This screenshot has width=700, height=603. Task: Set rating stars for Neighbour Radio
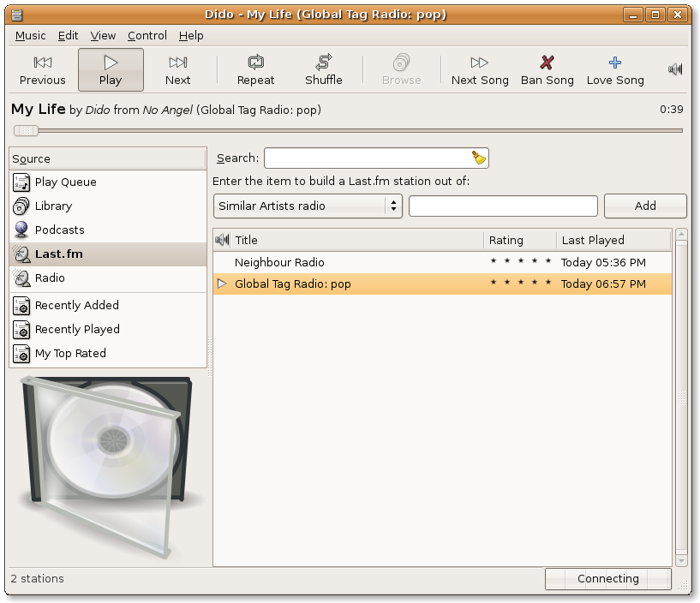521,261
